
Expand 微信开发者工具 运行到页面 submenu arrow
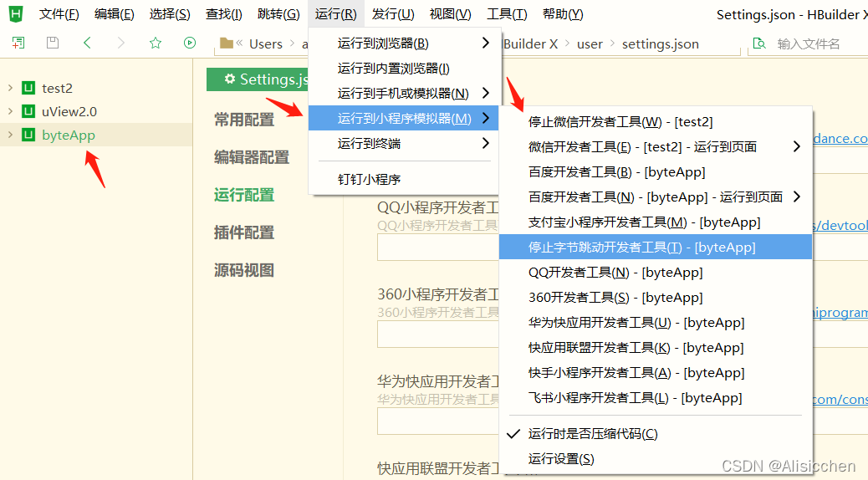797,146
